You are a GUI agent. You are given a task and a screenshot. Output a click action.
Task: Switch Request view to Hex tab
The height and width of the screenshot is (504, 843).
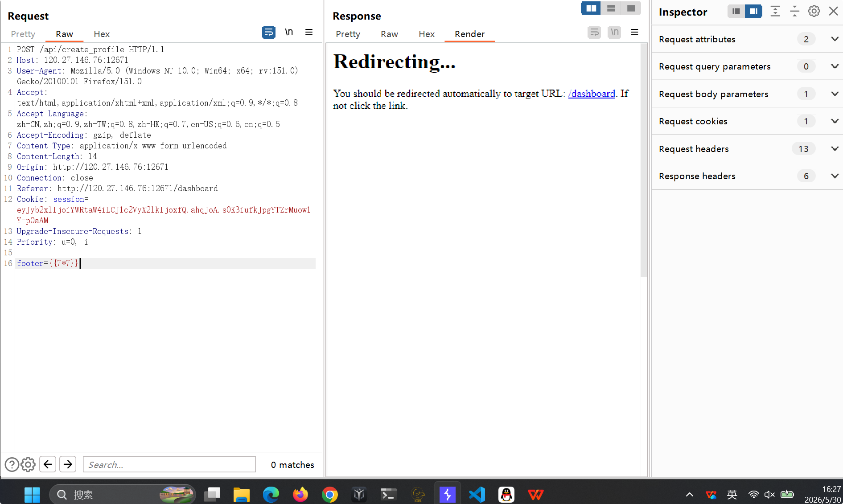pyautogui.click(x=102, y=34)
